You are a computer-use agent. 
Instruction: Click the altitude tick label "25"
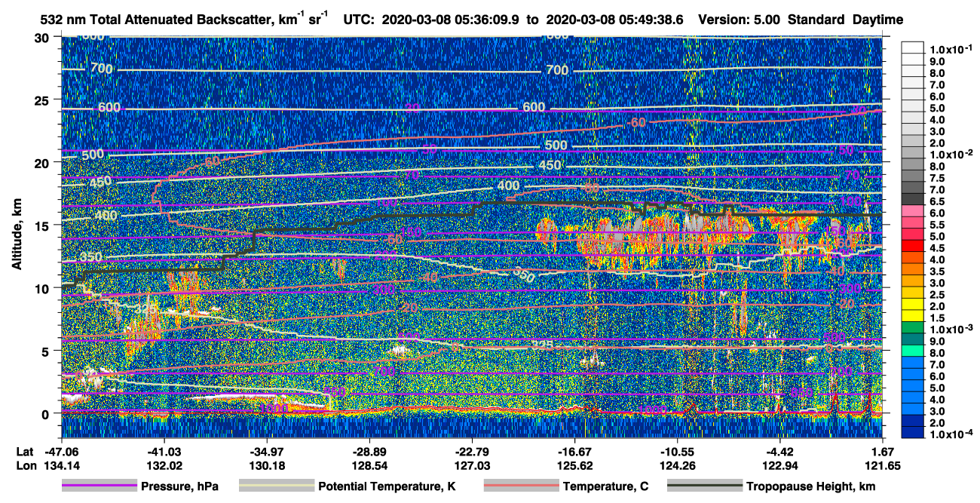43,100
